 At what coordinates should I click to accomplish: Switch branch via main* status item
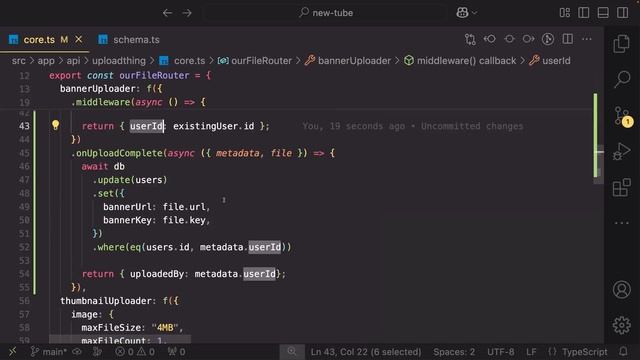coord(49,352)
